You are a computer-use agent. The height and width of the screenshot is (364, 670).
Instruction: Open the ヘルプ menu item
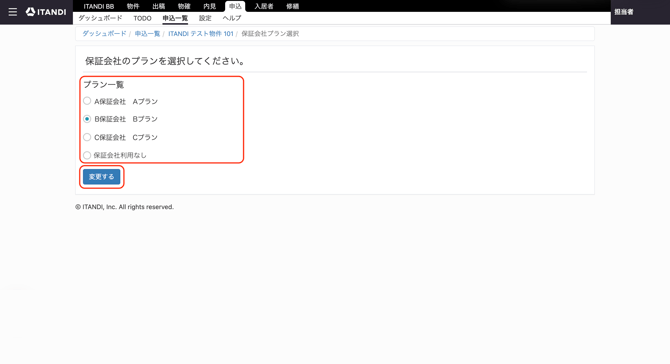232,18
